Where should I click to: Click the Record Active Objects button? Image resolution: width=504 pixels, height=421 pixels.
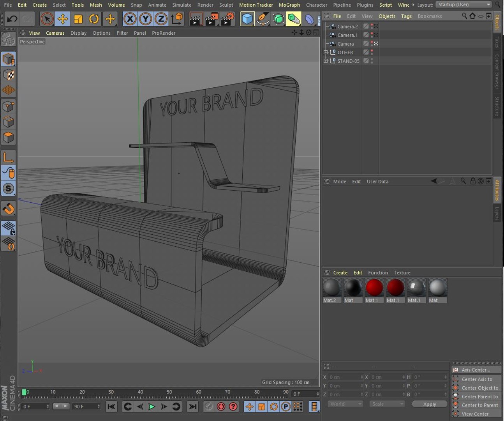209,407
